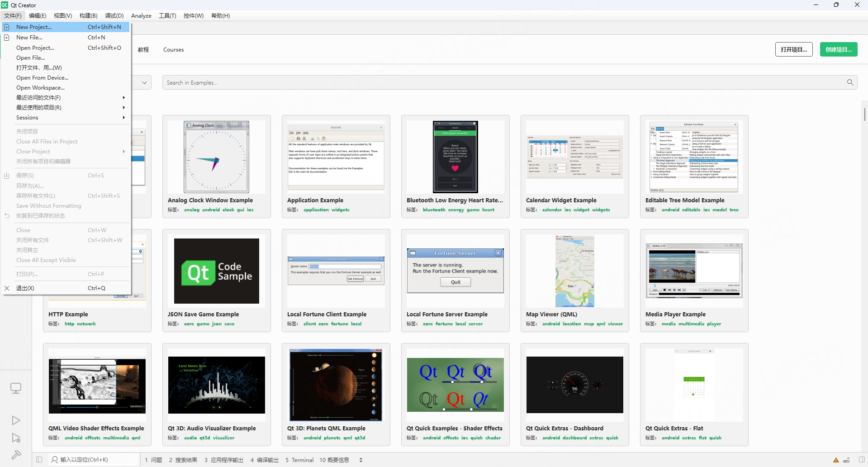Click the New File document icon
Screen dimensions: 868x467
(x=7, y=38)
